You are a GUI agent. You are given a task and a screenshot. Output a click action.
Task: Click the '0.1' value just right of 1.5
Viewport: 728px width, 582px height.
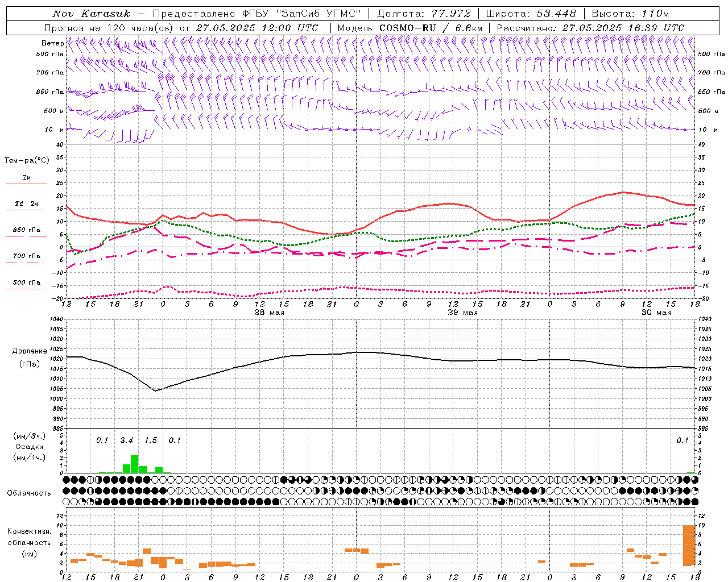point(175,440)
